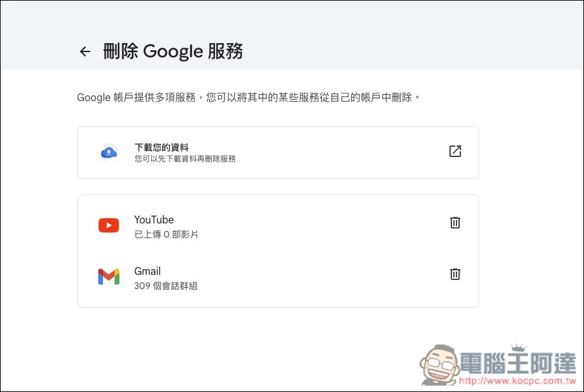Click the back arrow beside 刪除 Google 服務
Viewport: 584px width, 392px height.
coord(84,51)
